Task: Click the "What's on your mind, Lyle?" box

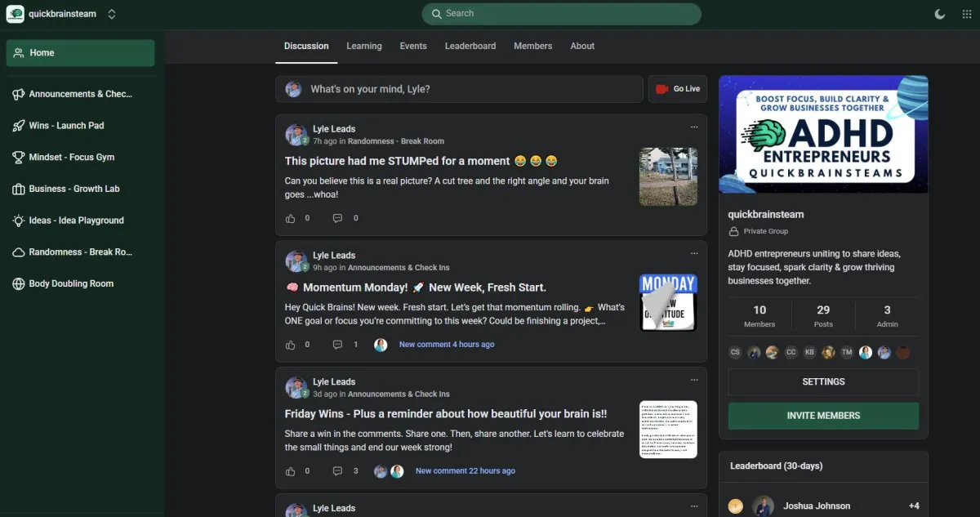Action: tap(459, 89)
